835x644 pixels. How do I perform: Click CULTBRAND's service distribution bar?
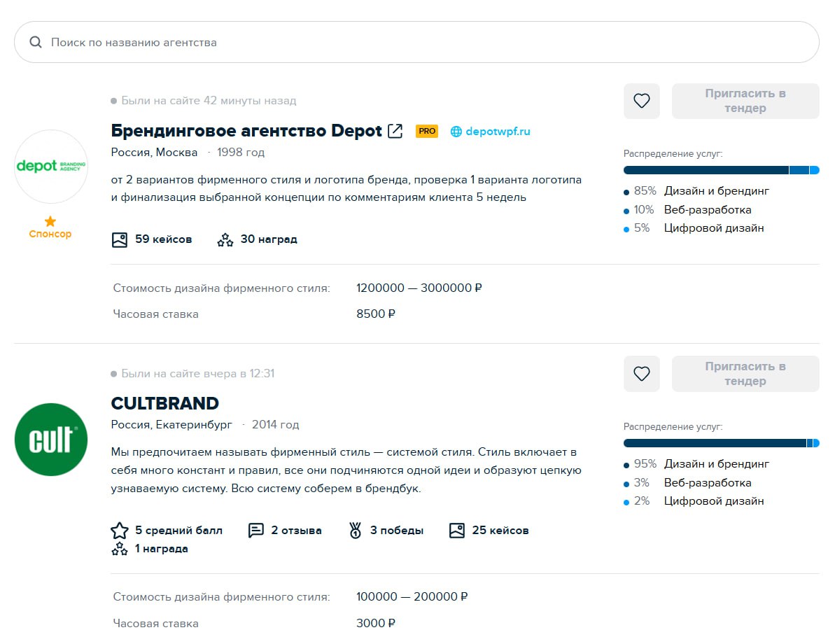[x=721, y=443]
